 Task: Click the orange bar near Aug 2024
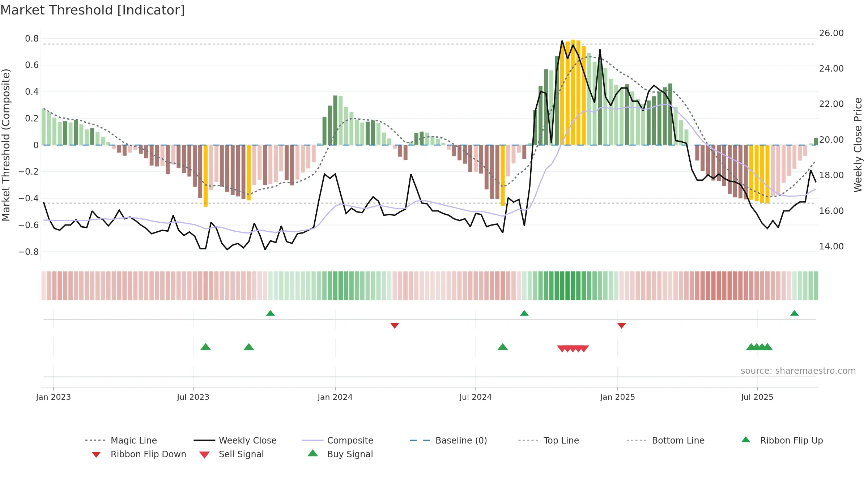click(x=503, y=175)
